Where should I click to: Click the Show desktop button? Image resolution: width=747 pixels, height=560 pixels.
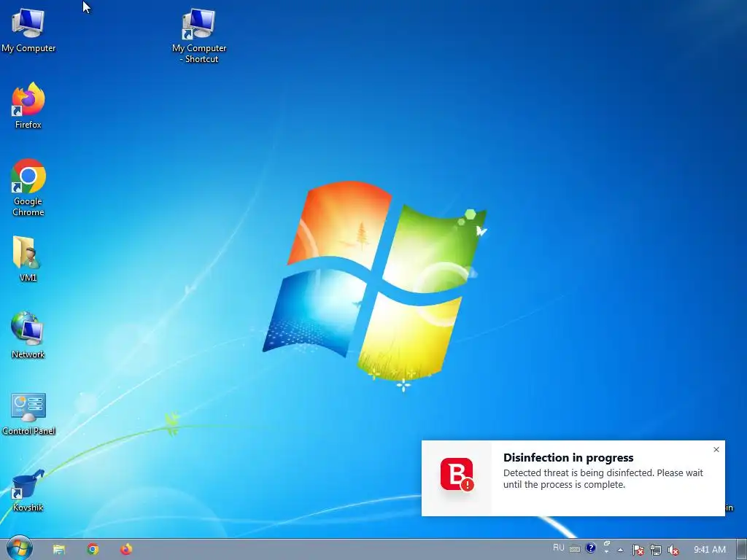[x=742, y=550]
